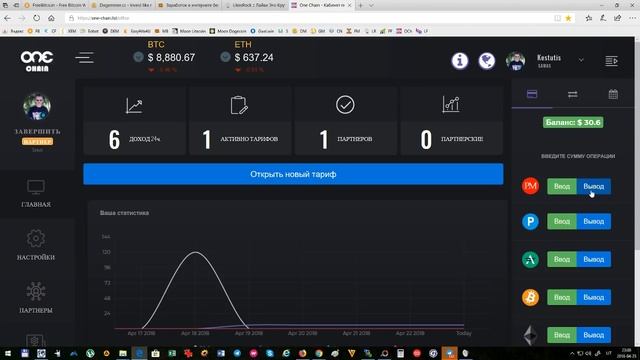Click the browser address bar
The width and height of the screenshot is (640, 360).
coord(310,18)
